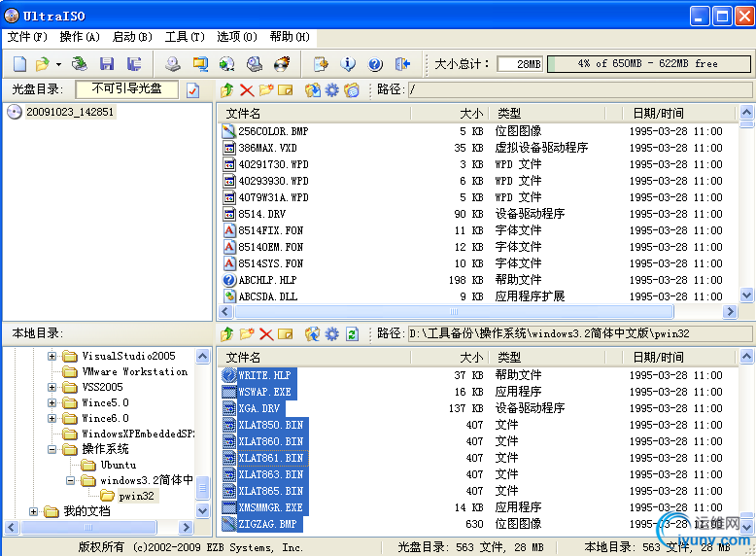Click the blue Help question mark icon
This screenshot has width=756, height=556.
click(x=375, y=63)
